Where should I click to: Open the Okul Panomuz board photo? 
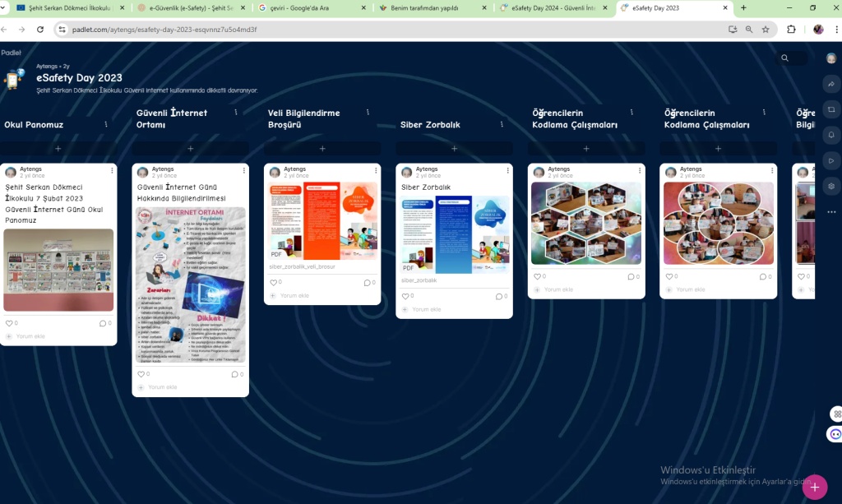click(58, 270)
